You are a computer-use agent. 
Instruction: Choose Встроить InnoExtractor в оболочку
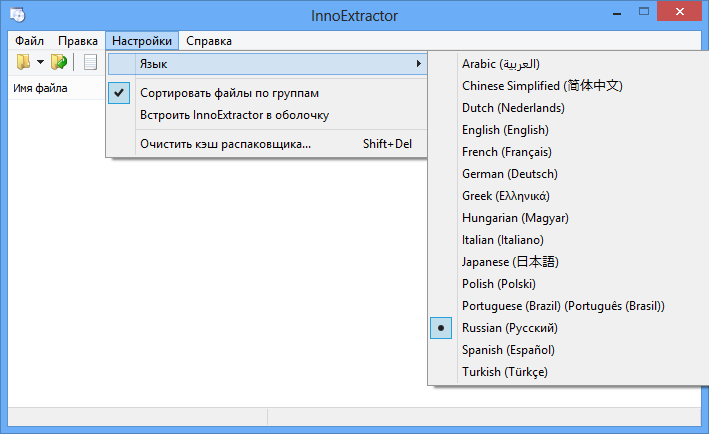[x=234, y=115]
